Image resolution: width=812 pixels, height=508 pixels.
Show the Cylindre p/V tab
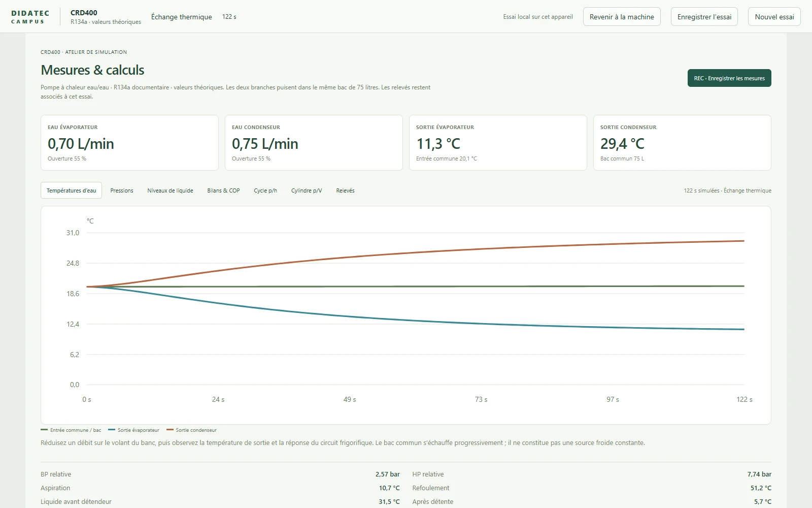pyautogui.click(x=307, y=190)
